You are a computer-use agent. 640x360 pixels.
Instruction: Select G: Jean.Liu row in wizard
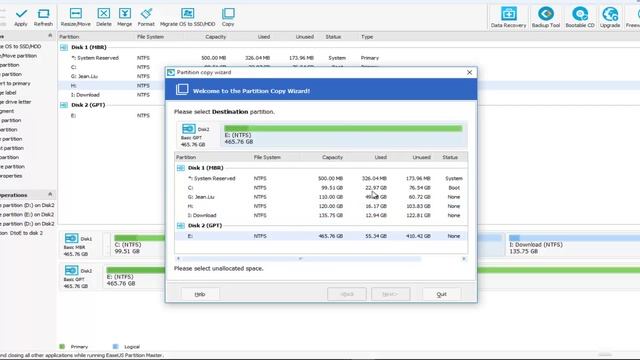[321, 197]
